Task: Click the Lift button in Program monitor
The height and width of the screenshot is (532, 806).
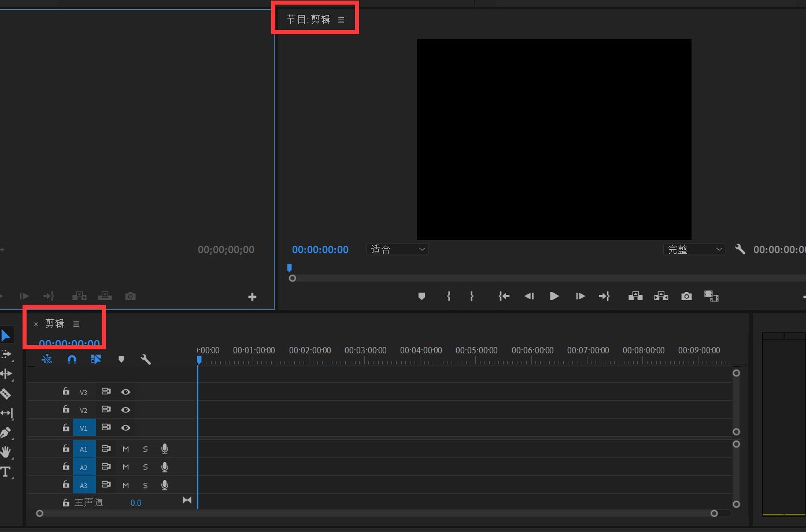Action: [x=635, y=296]
